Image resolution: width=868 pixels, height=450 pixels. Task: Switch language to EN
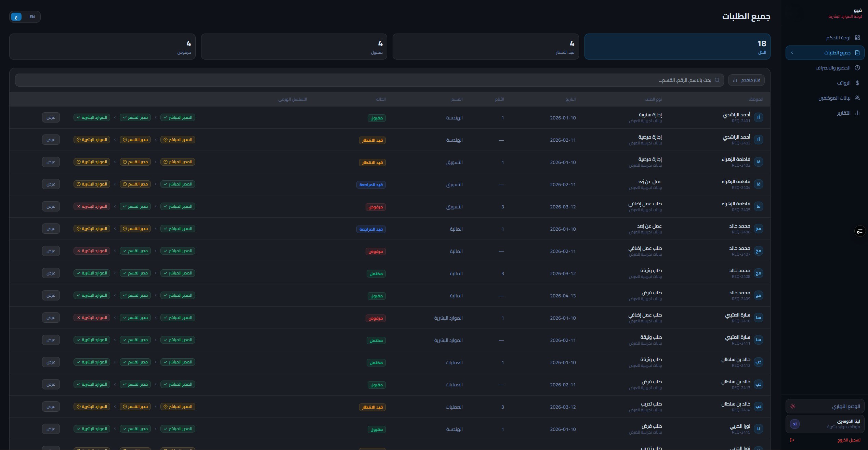pyautogui.click(x=32, y=17)
